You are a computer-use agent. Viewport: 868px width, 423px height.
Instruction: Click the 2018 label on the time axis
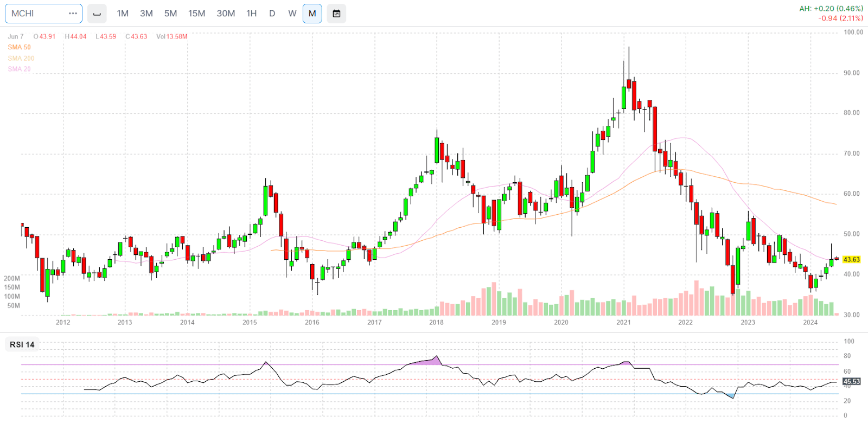click(436, 322)
